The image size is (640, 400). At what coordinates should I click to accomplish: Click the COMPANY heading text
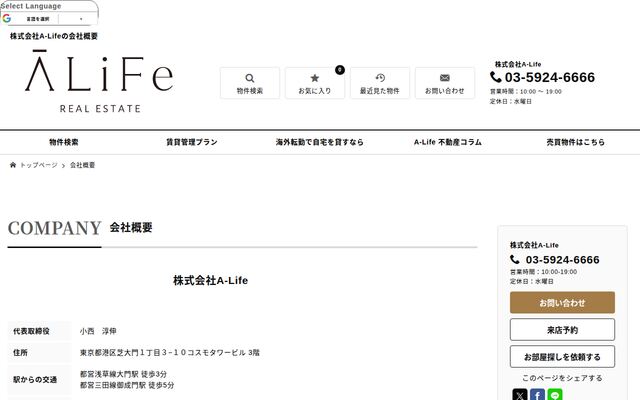[55, 228]
